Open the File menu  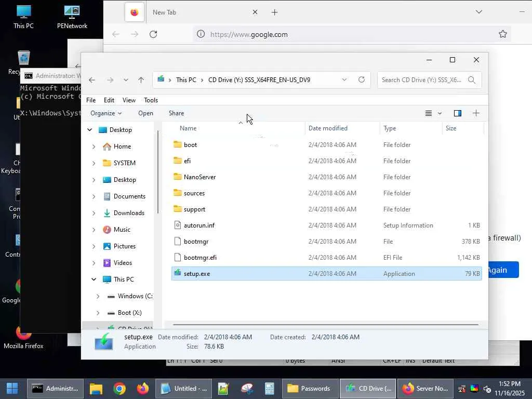point(91,100)
